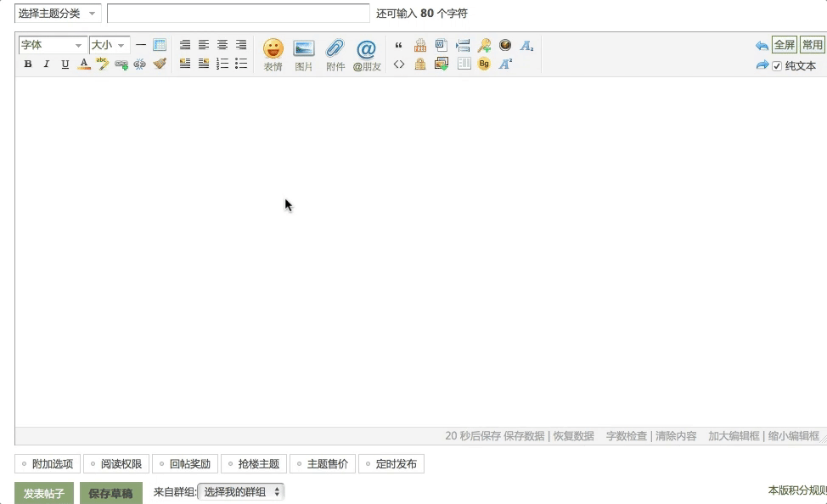The image size is (827, 504).
Task: Mention a friend with @朋友 icon
Action: click(x=367, y=54)
